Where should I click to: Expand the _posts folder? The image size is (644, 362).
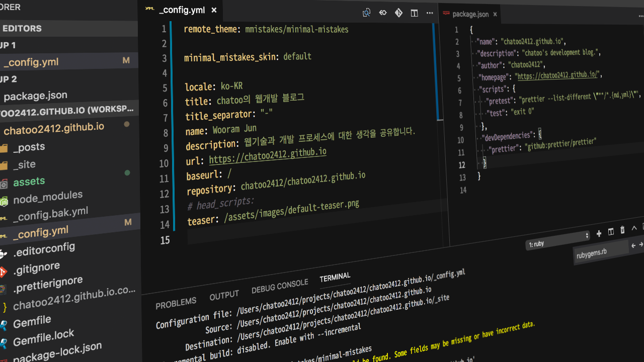(29, 147)
